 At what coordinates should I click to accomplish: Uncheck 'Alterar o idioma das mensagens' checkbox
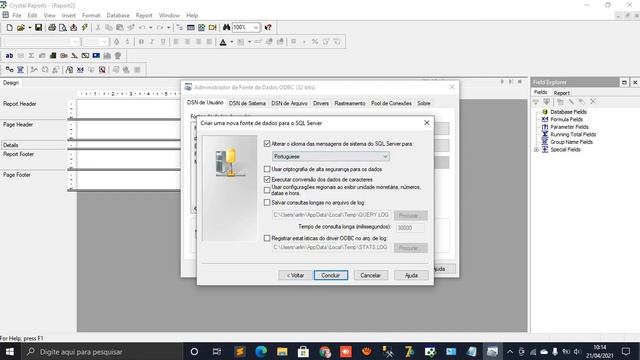click(267, 144)
